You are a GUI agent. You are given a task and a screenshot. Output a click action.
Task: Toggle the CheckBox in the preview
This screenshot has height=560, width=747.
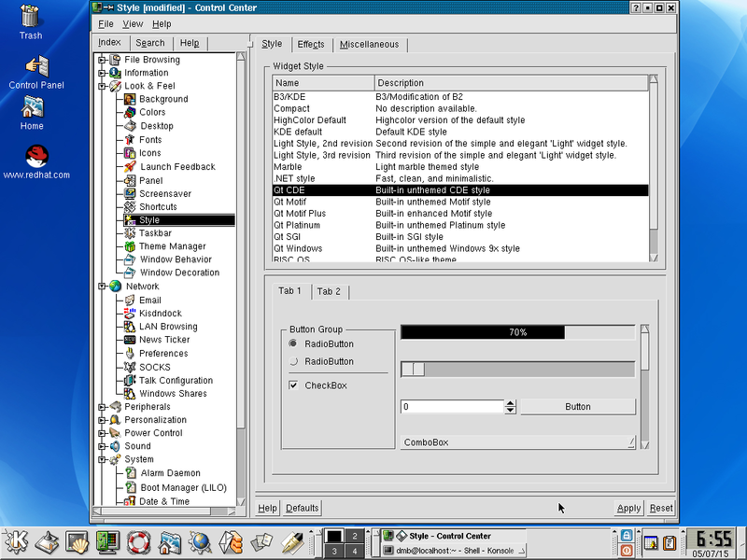click(x=293, y=385)
